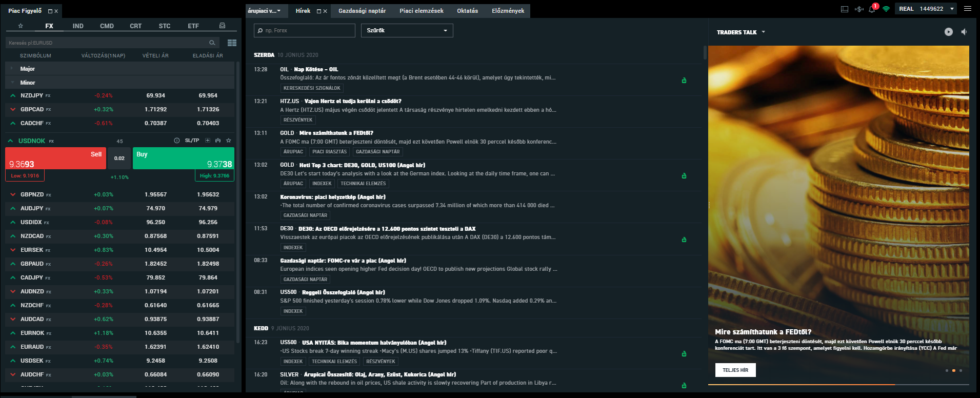
Task: Detach the Hírek tab with its window icon
Action: point(319,11)
